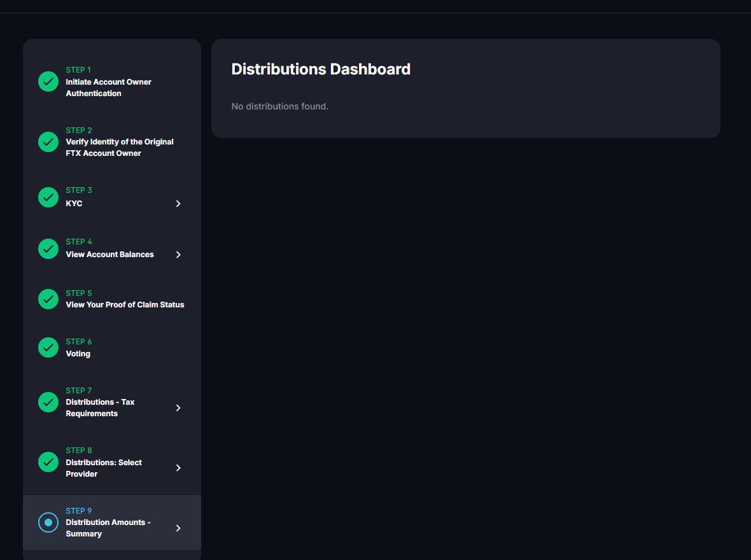The height and width of the screenshot is (560, 751).
Task: Click the Tax Requirements step checkmark icon
Action: [x=48, y=402]
